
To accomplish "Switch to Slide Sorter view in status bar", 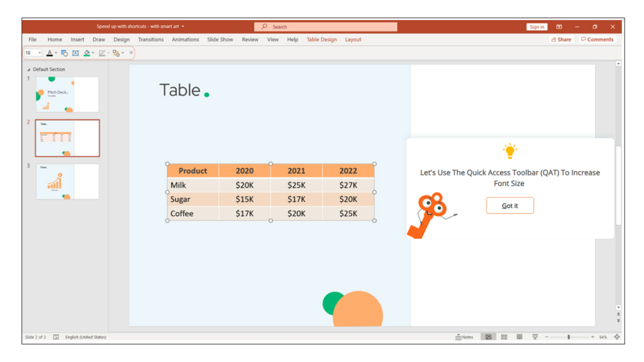I will pyautogui.click(x=504, y=337).
